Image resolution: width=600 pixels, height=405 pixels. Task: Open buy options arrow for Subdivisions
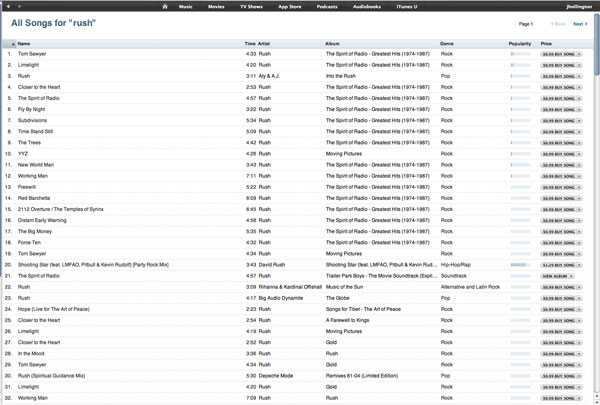(579, 121)
